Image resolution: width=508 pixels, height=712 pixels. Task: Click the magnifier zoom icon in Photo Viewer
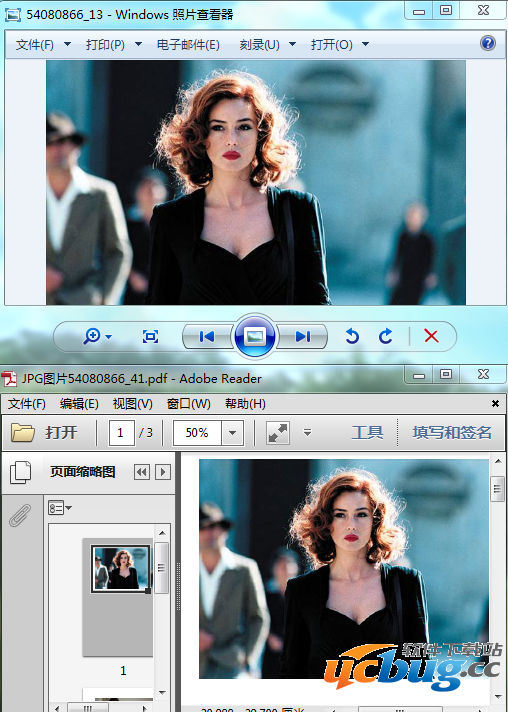[92, 336]
